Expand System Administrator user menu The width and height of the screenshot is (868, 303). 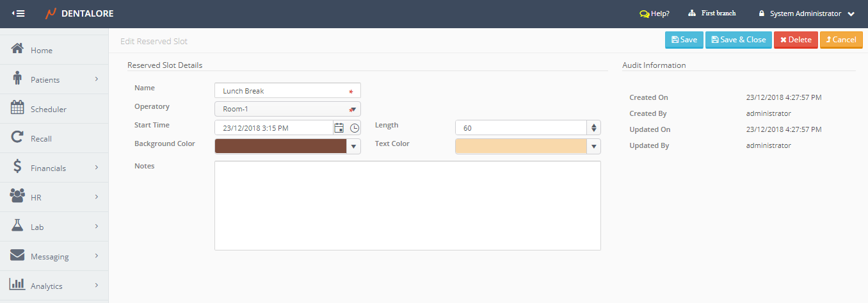click(851, 13)
